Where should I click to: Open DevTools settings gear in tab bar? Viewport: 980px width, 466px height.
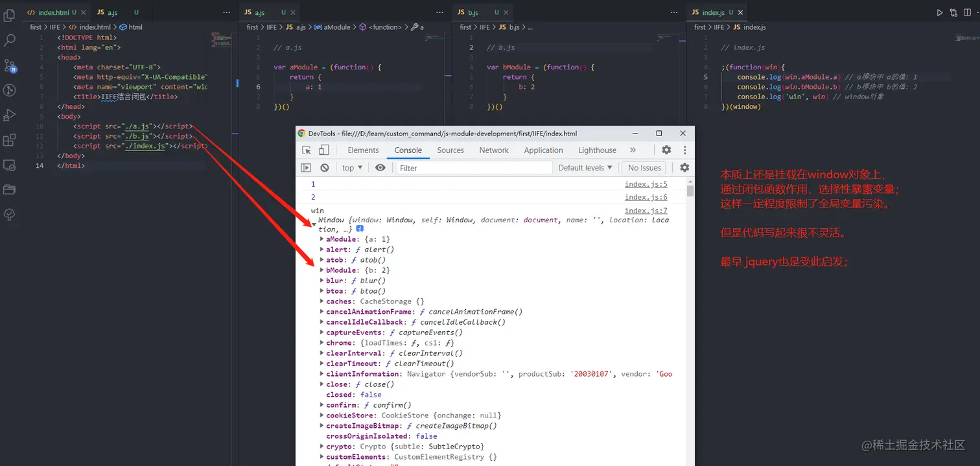coord(666,150)
